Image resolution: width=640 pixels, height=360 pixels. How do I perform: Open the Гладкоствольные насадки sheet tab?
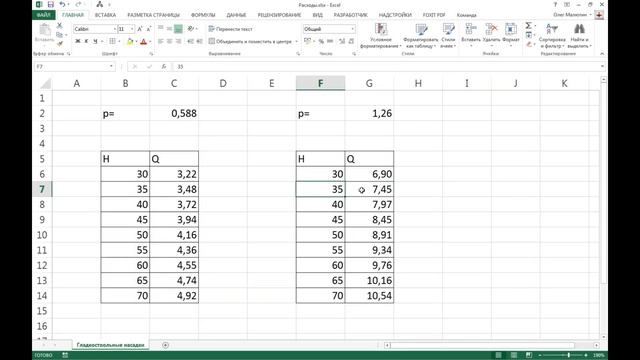tap(110, 345)
